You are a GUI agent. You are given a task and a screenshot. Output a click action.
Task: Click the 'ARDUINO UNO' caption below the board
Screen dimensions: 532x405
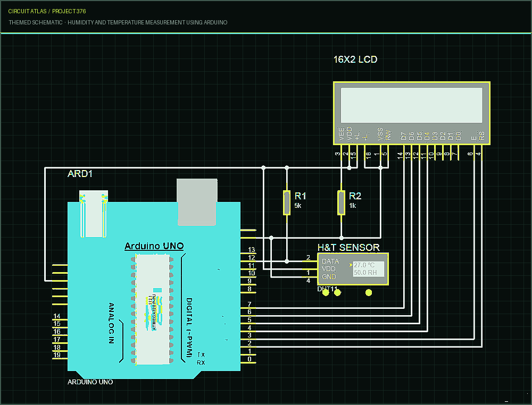click(90, 382)
